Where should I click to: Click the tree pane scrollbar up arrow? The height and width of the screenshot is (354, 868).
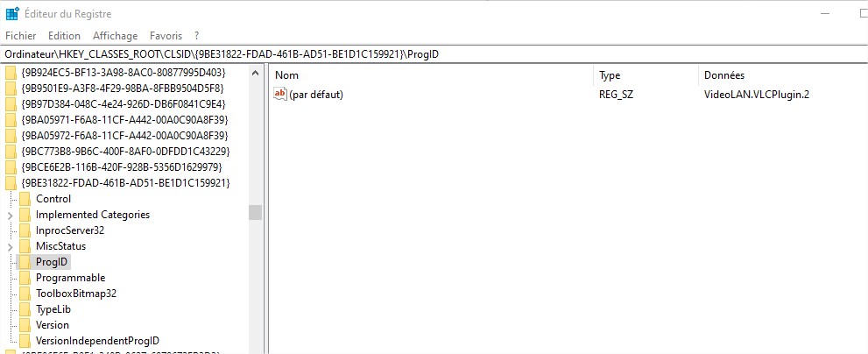point(255,73)
